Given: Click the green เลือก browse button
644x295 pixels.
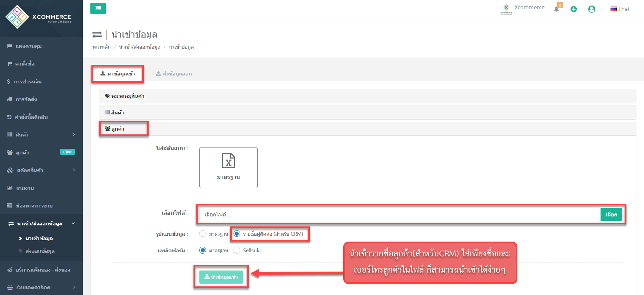Looking at the screenshot, I should coord(611,214).
